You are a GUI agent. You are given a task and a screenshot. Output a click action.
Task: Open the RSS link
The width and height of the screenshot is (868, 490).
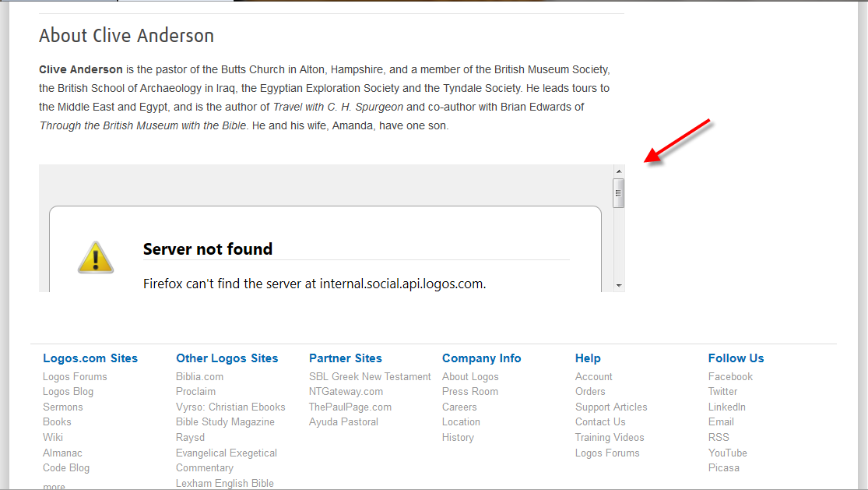point(719,437)
